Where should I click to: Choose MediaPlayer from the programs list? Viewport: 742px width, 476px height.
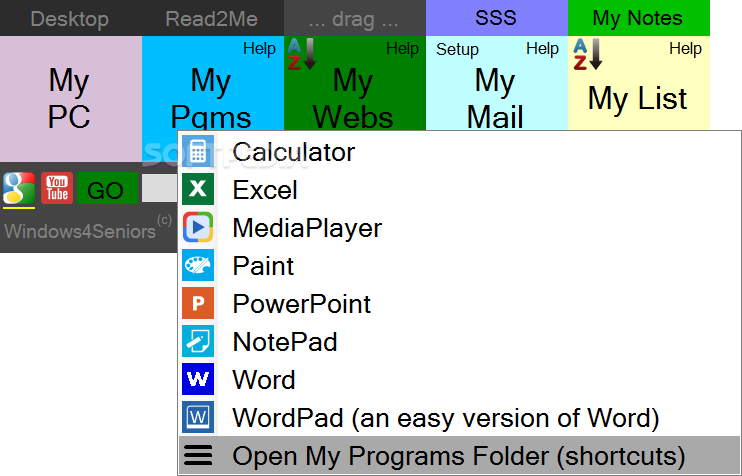coord(459,228)
